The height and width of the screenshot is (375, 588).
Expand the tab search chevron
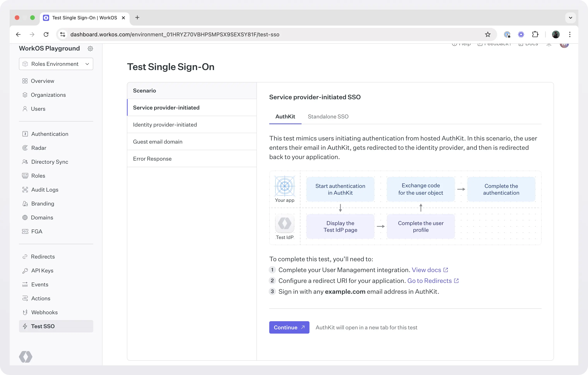tap(570, 18)
